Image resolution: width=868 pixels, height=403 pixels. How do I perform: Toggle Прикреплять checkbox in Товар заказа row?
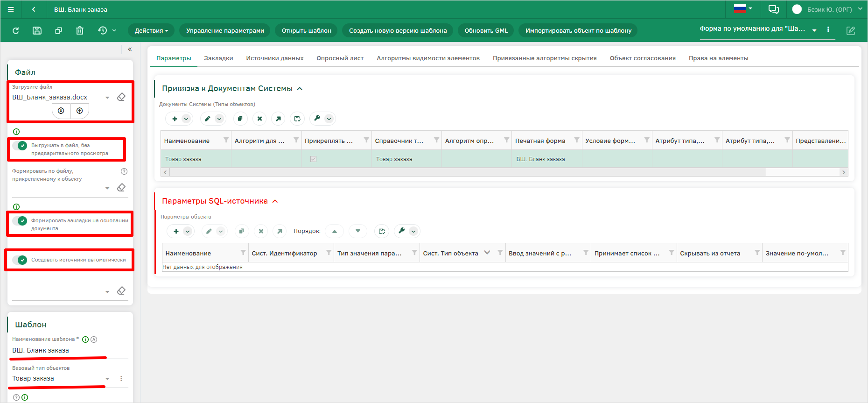pos(313,159)
